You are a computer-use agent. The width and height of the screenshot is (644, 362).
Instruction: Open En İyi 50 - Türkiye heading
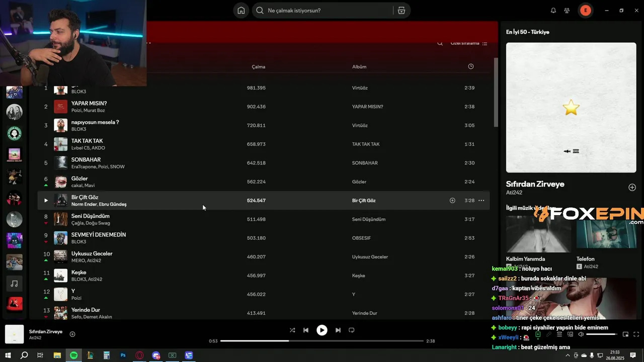[528, 32]
